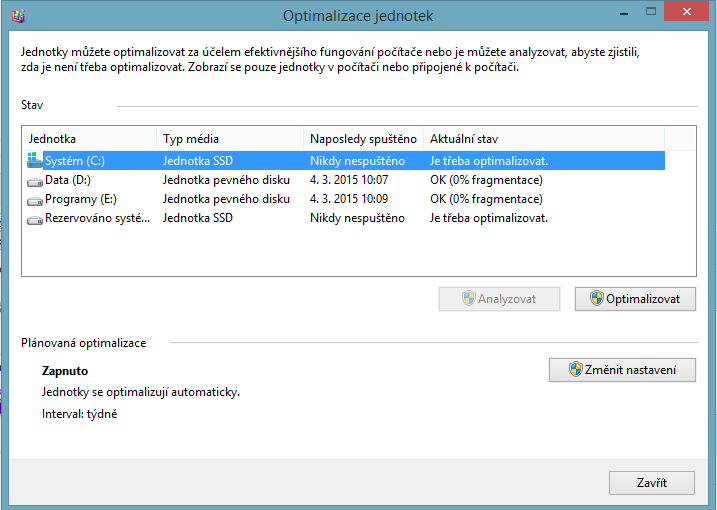Click 'Jednotka SSD' in Rezervováno row
717x510 pixels.
pos(198,218)
